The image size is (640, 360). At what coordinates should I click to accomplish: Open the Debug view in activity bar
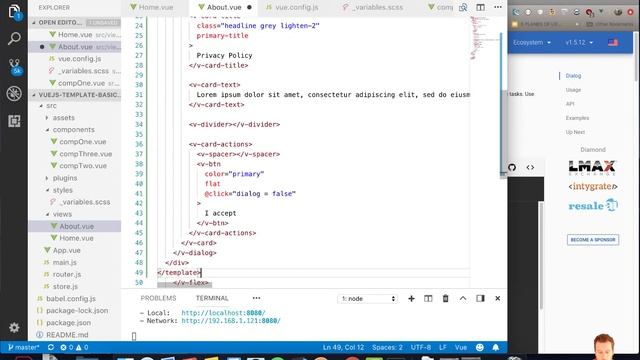(14, 93)
